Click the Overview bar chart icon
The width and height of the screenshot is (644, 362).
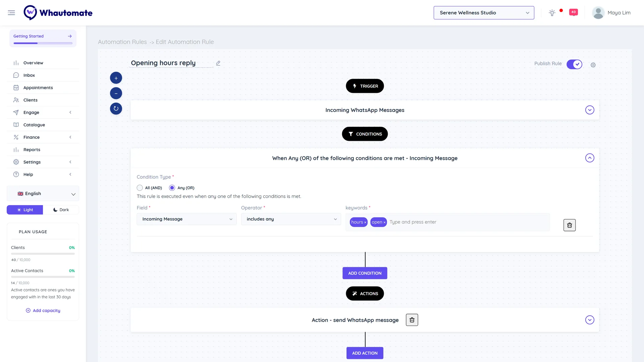pos(16,63)
